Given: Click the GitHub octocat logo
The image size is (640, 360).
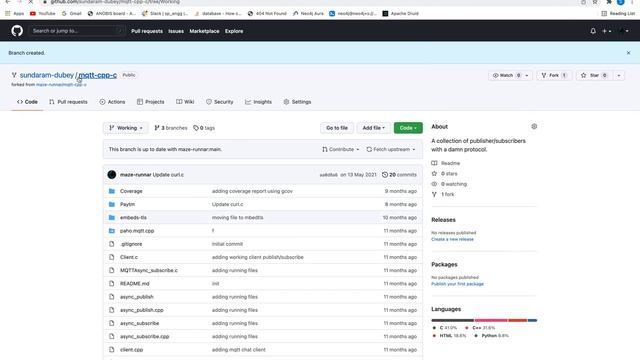Looking at the screenshot, I should (17, 31).
